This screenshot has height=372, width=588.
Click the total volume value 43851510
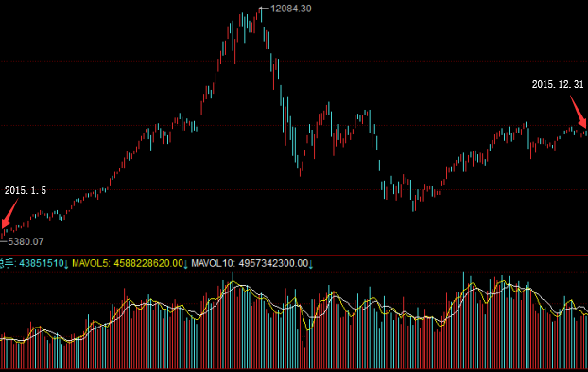coord(42,263)
